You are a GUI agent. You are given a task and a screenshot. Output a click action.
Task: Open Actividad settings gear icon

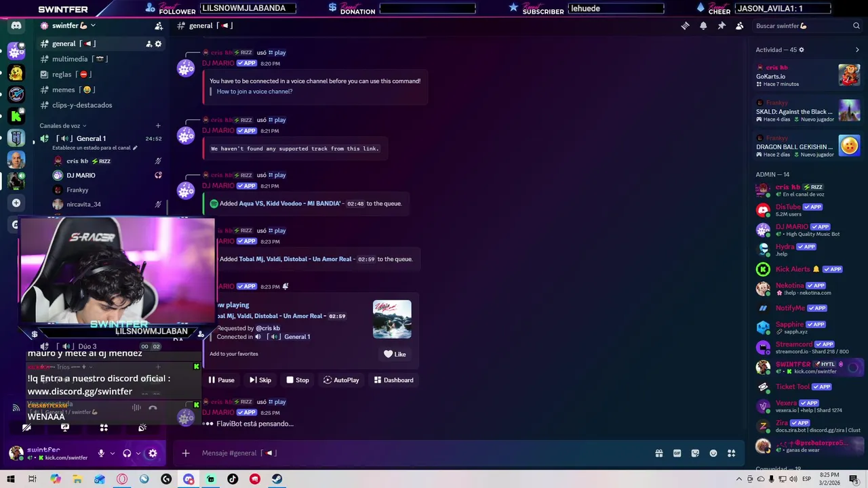[802, 49]
